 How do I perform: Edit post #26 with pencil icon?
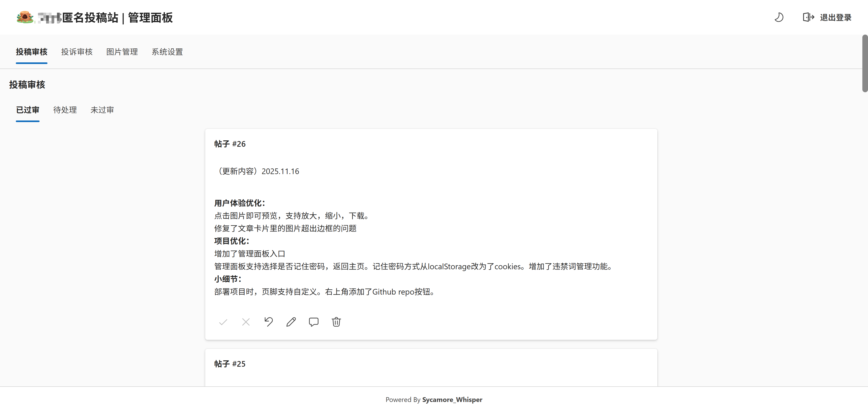tap(291, 322)
